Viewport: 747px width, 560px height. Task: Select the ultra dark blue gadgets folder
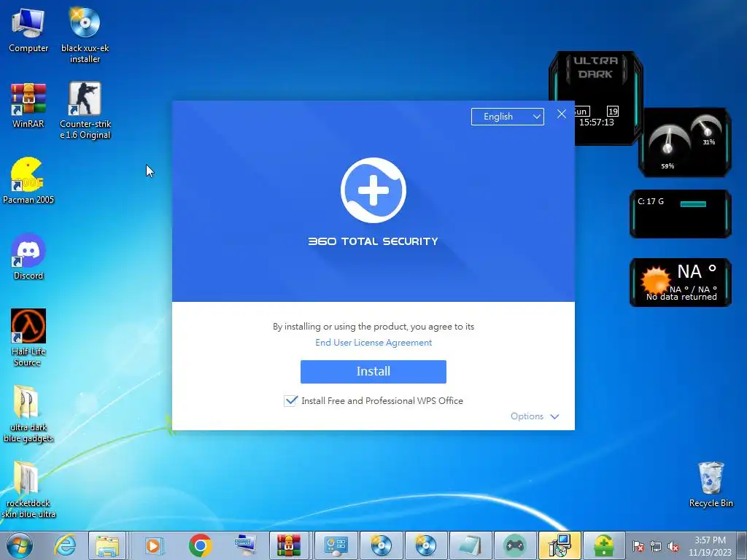(x=28, y=414)
